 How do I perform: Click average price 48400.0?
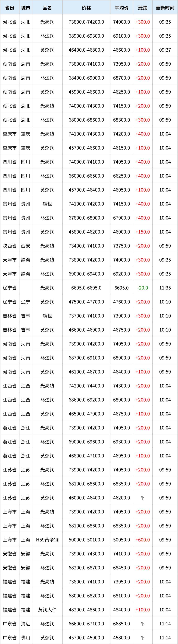(122, 610)
